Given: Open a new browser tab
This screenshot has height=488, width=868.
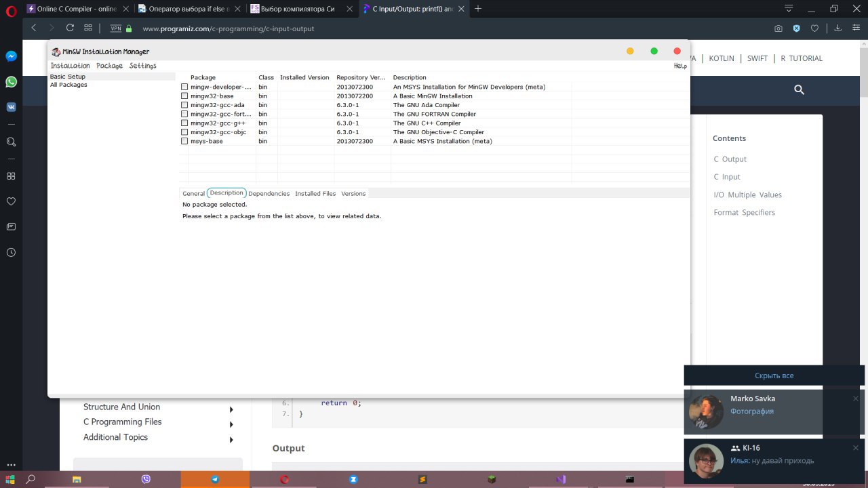Looking at the screenshot, I should 478,9.
